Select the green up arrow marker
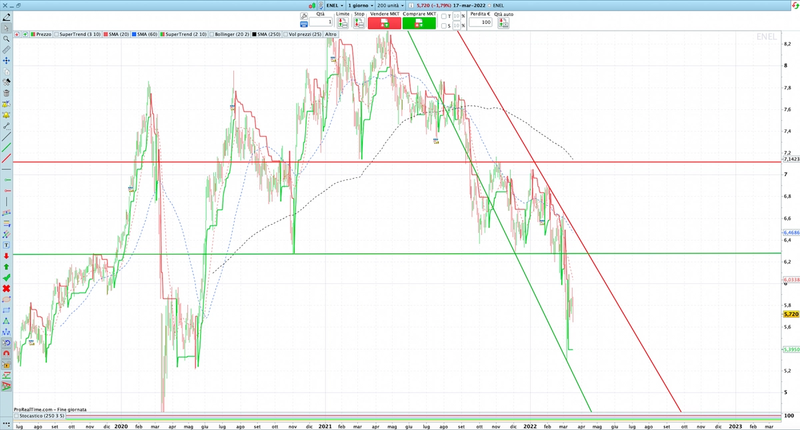This screenshot has width=800, height=430. pos(6,267)
